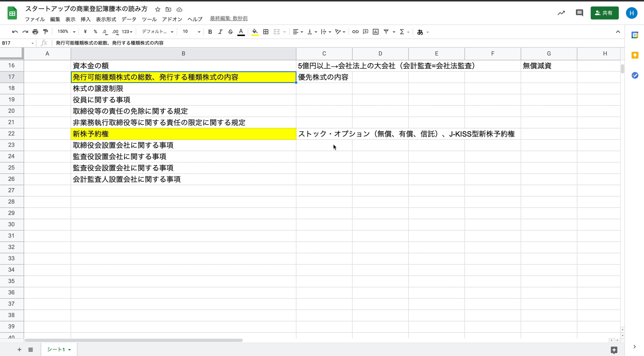Open Google Calendar sidebar panel
Viewport: 644px width, 356px height.
pyautogui.click(x=635, y=35)
